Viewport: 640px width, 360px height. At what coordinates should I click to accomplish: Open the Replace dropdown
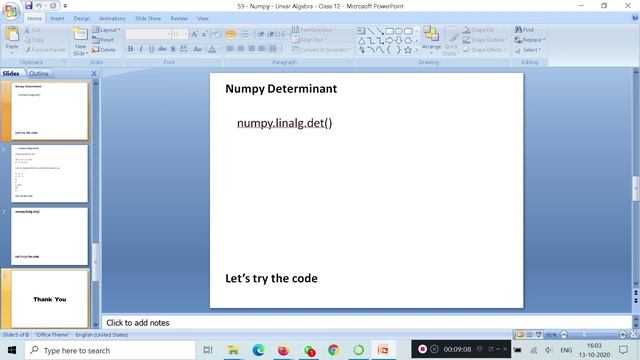pos(530,40)
